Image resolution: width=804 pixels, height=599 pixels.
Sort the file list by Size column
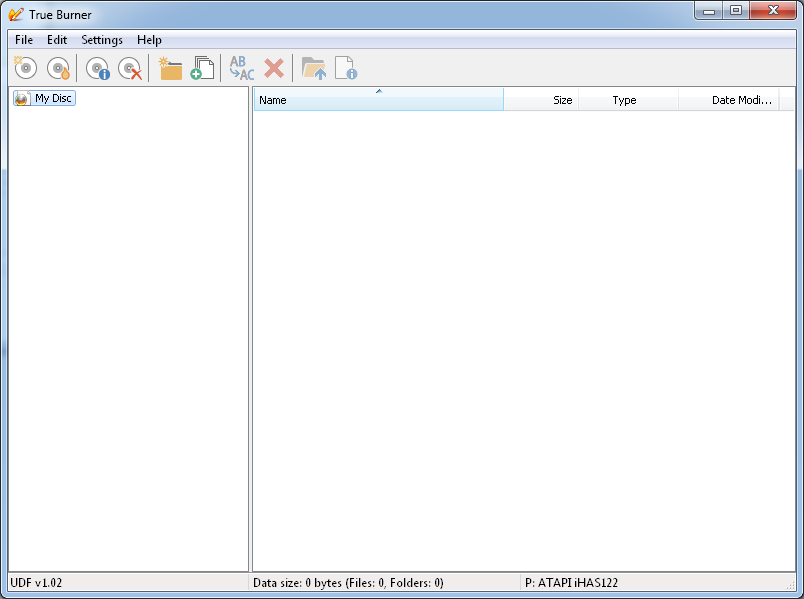541,99
